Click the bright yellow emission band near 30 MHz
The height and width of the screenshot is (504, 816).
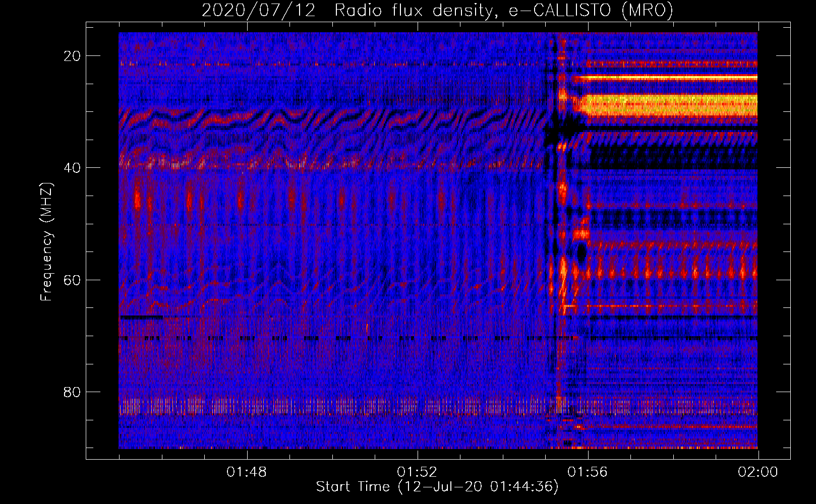pyautogui.click(x=668, y=105)
